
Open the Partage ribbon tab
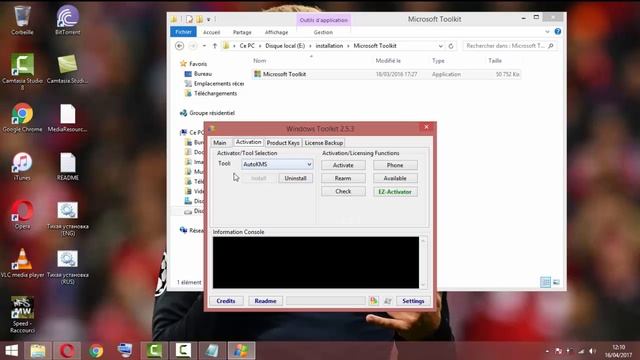[x=242, y=32]
